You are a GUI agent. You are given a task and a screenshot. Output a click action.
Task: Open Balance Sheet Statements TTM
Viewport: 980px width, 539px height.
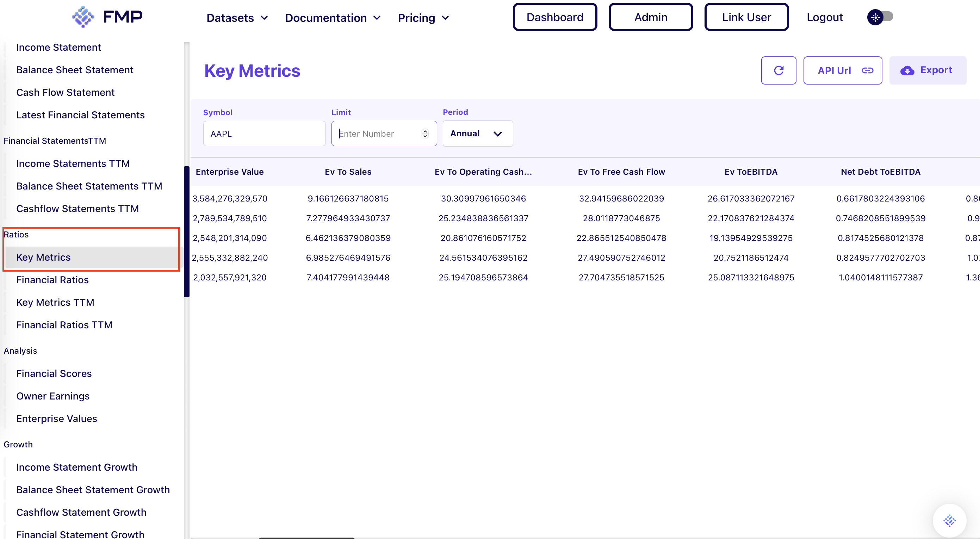[x=89, y=186]
